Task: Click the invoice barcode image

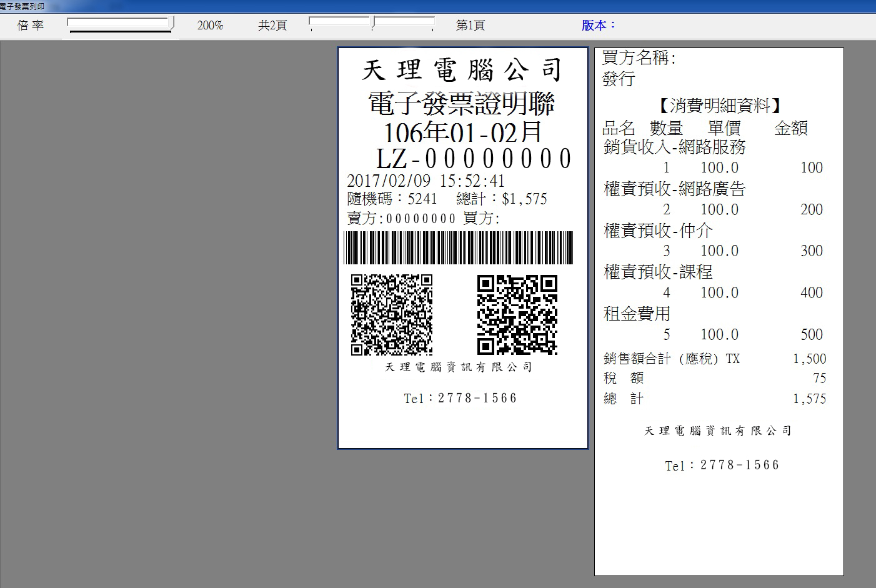Action: coord(458,248)
